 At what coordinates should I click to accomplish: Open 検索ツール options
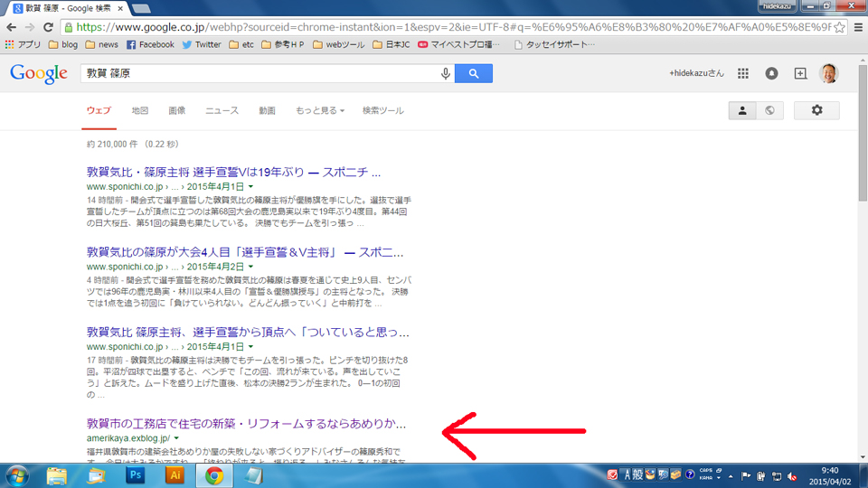point(383,110)
